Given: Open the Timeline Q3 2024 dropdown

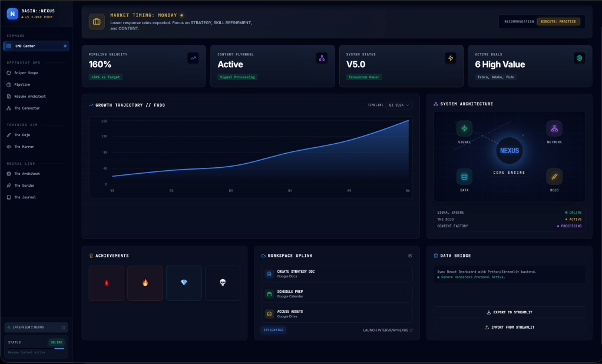Looking at the screenshot, I should point(399,105).
